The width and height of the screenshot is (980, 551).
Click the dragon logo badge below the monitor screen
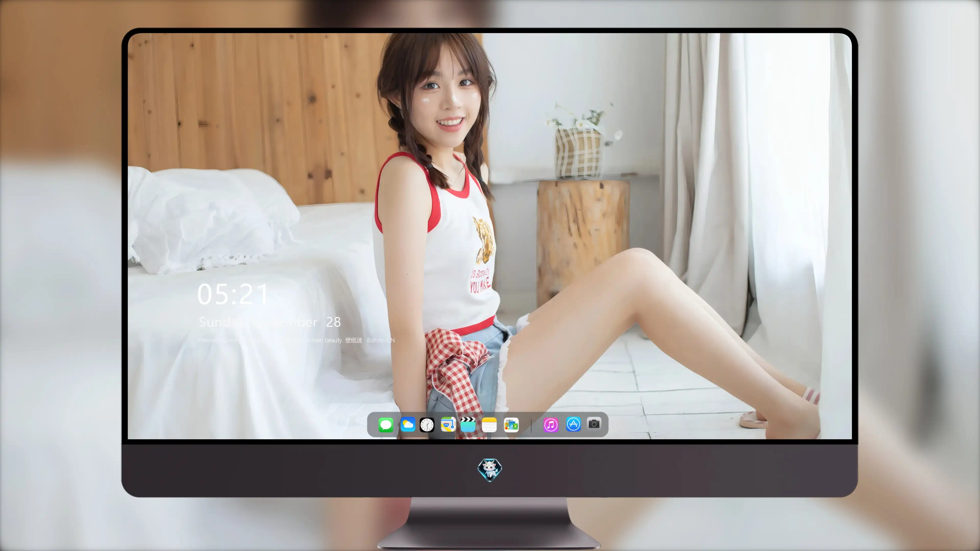point(490,470)
